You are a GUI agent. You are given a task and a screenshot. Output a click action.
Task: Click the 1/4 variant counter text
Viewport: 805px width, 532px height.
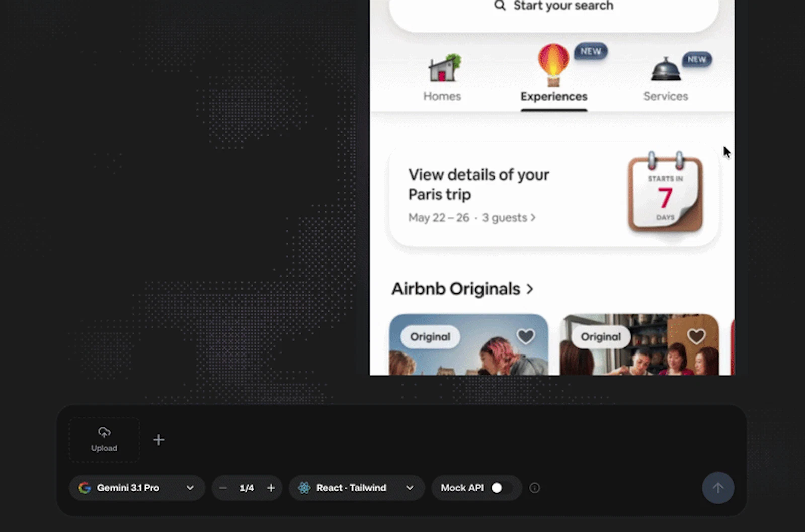(247, 488)
